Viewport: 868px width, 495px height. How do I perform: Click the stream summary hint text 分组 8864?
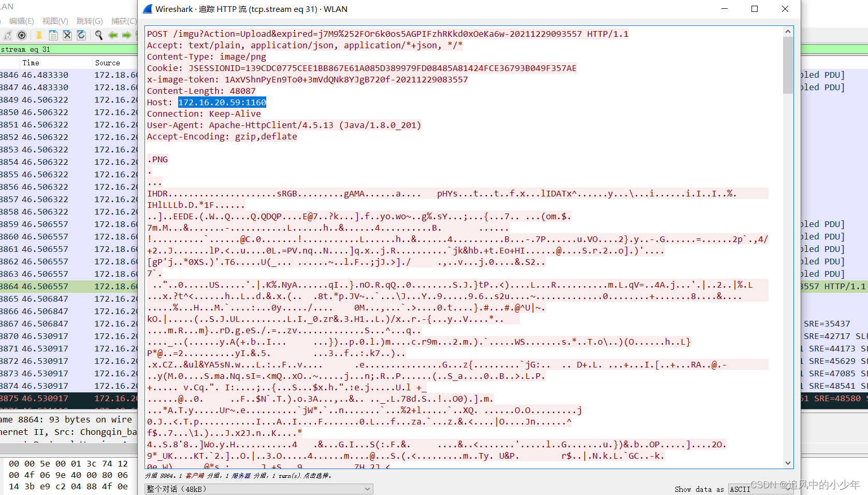pos(238,475)
